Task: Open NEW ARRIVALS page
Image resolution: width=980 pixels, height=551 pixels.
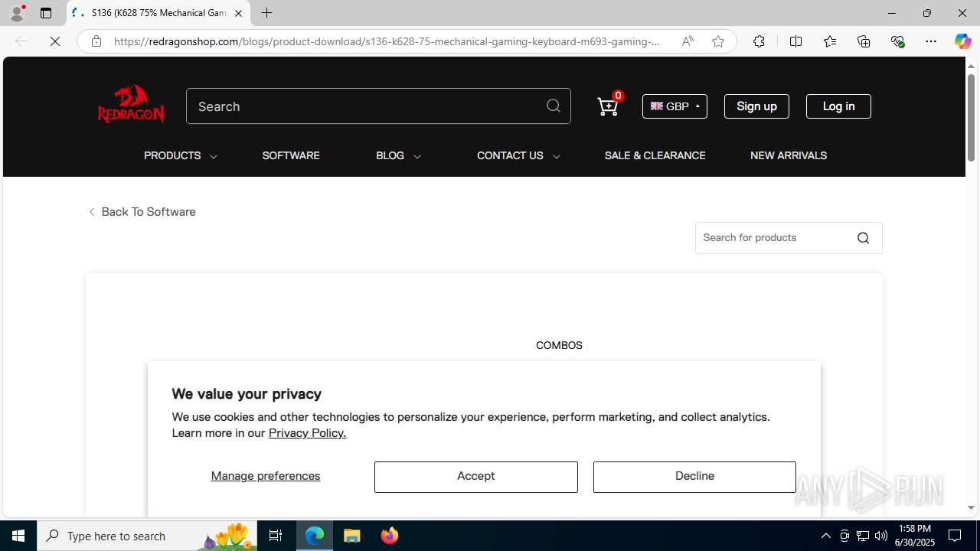Action: [x=789, y=155]
